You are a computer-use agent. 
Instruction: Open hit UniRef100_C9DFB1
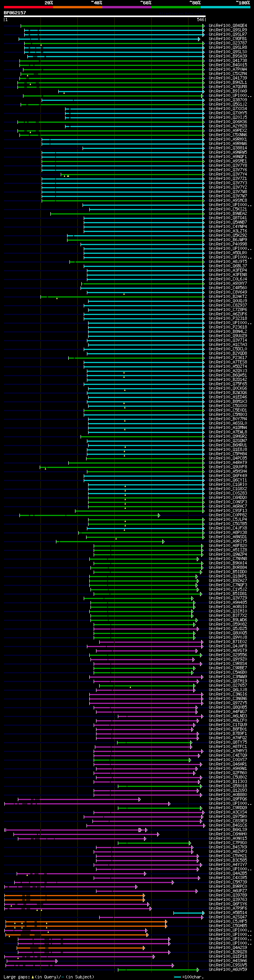[x=228, y=39]
